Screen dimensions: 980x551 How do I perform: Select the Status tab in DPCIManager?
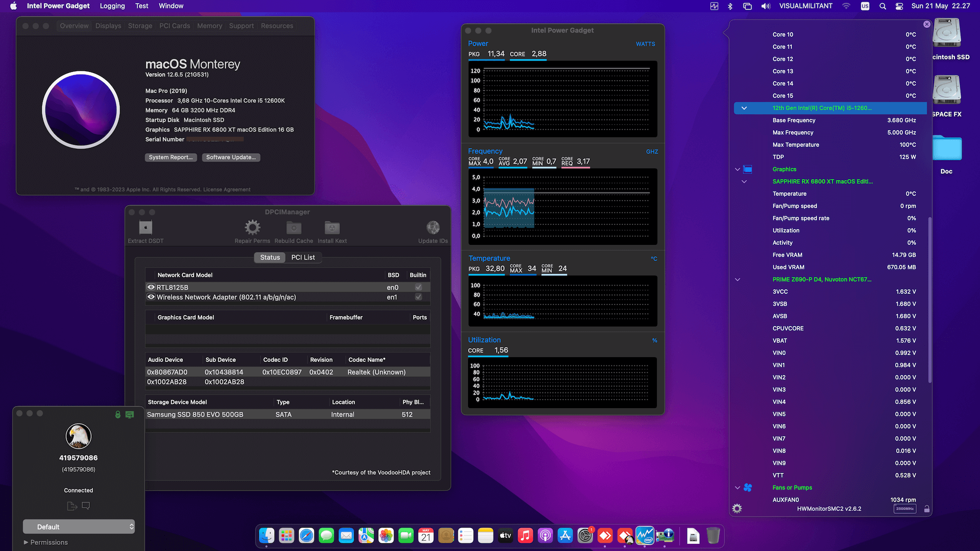[270, 258]
